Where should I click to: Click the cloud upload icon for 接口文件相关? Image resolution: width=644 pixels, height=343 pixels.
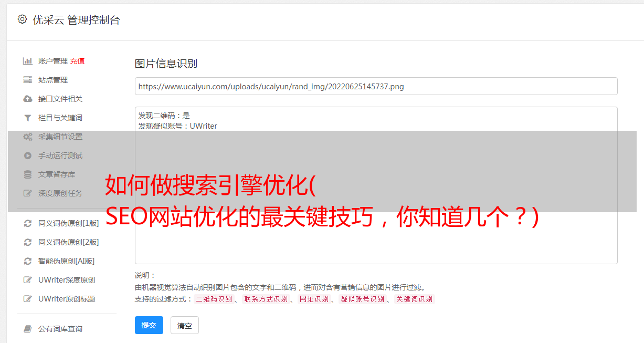(28, 99)
